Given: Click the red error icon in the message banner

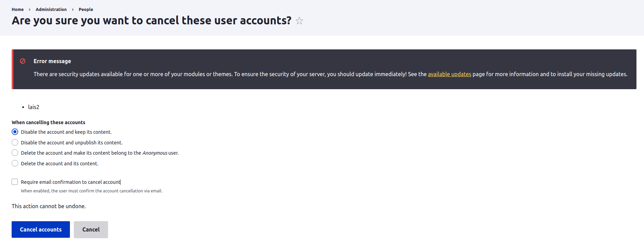Looking at the screenshot, I should 23,61.
